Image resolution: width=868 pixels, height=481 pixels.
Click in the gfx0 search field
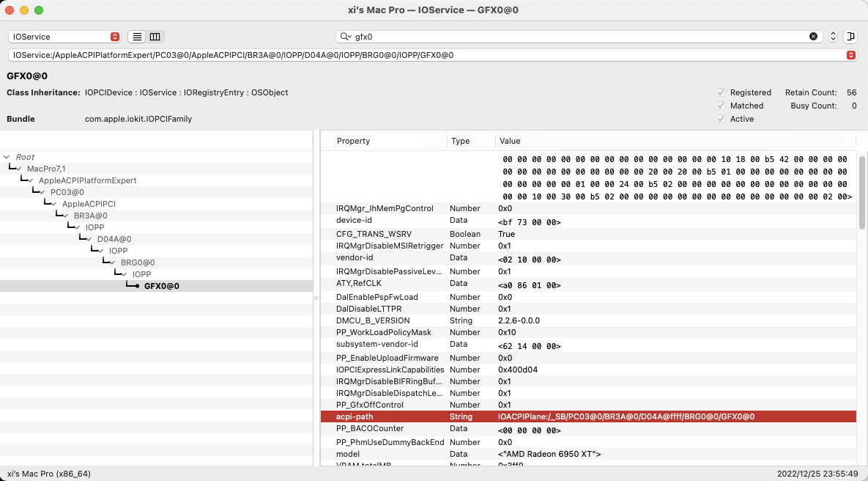571,37
